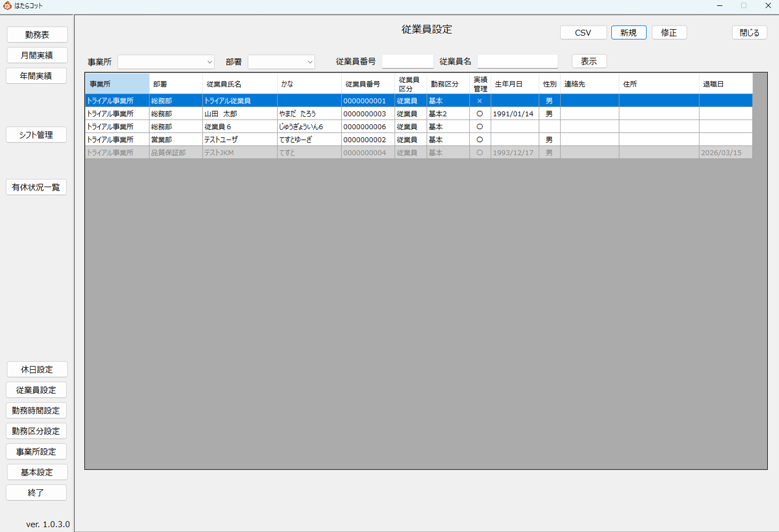Click the 従業員番号 search field
Viewport: 779px width, 532px height.
point(407,61)
